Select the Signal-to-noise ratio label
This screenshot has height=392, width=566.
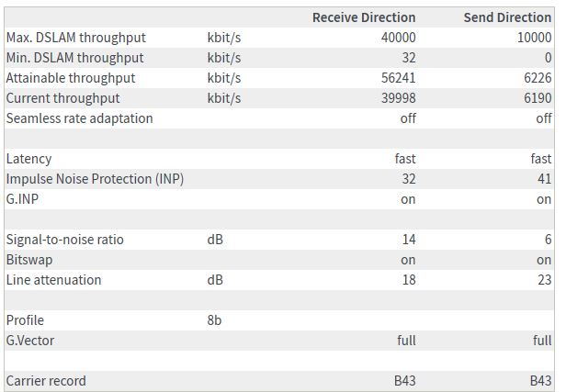point(65,240)
